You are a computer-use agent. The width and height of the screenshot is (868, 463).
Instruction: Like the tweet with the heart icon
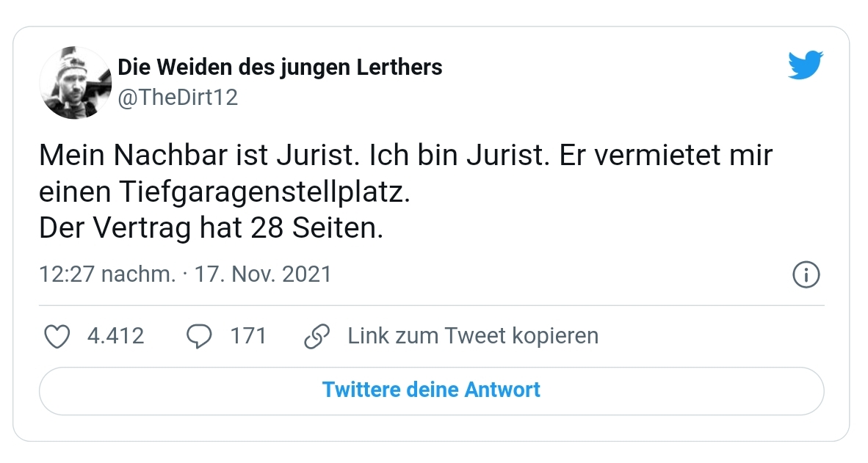coord(57,336)
